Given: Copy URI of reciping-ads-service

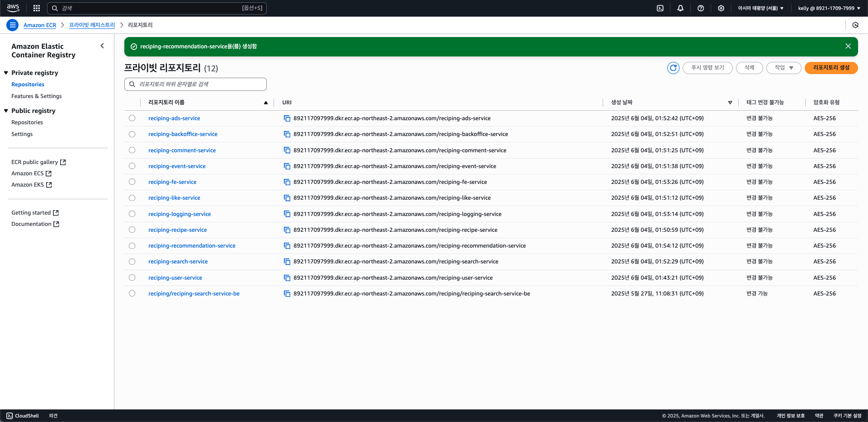Looking at the screenshot, I should [x=287, y=118].
